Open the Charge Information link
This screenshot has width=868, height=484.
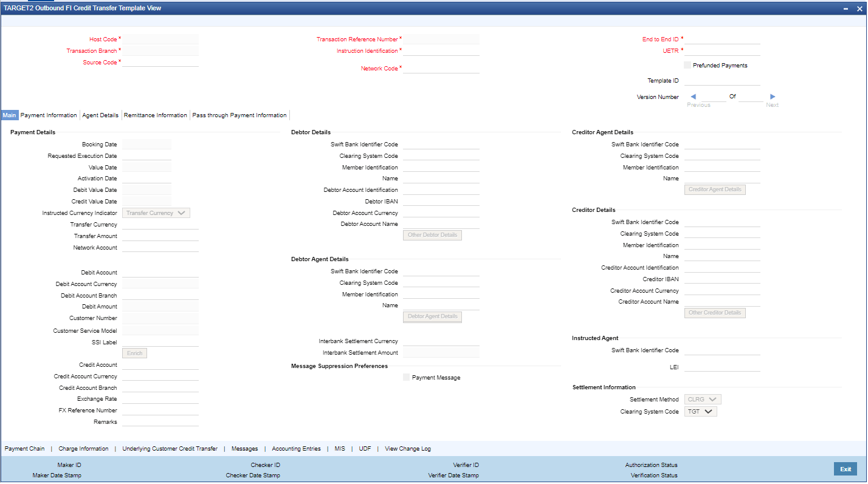click(x=83, y=449)
